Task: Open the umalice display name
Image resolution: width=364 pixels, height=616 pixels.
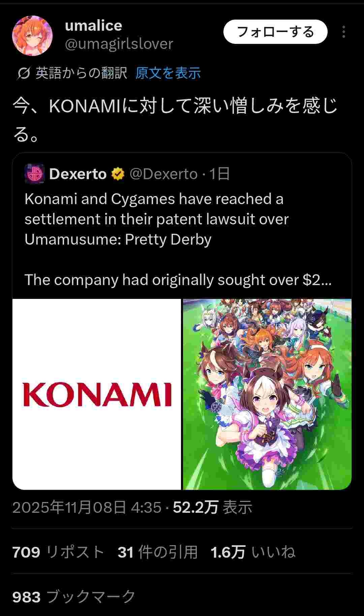Action: 93,26
